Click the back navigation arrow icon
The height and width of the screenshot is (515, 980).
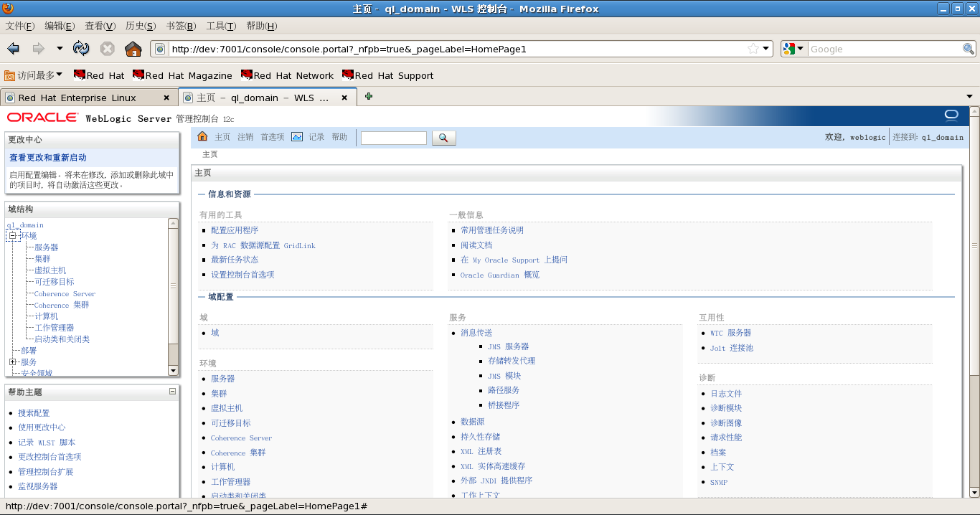click(12, 49)
